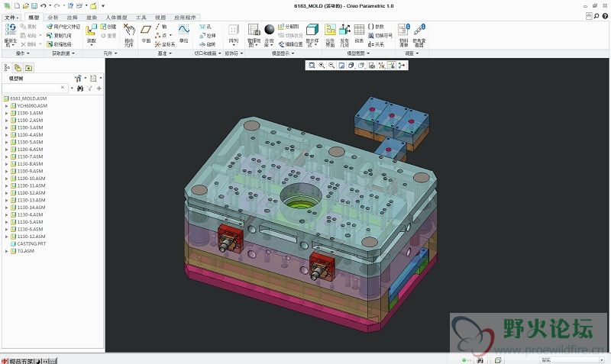Click the Zoom In graphics toolbar icon
Image resolution: width=611 pixels, height=364 pixels.
[x=322, y=66]
